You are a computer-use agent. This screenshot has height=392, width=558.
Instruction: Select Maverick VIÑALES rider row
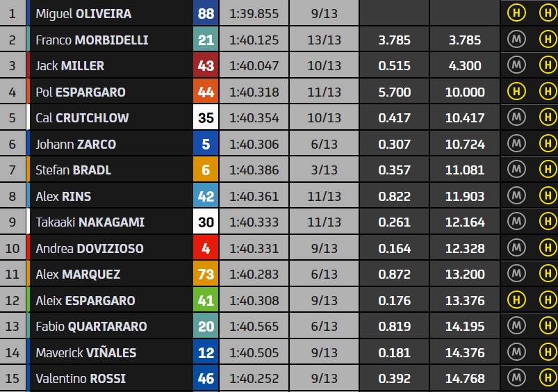pyautogui.click(x=279, y=352)
